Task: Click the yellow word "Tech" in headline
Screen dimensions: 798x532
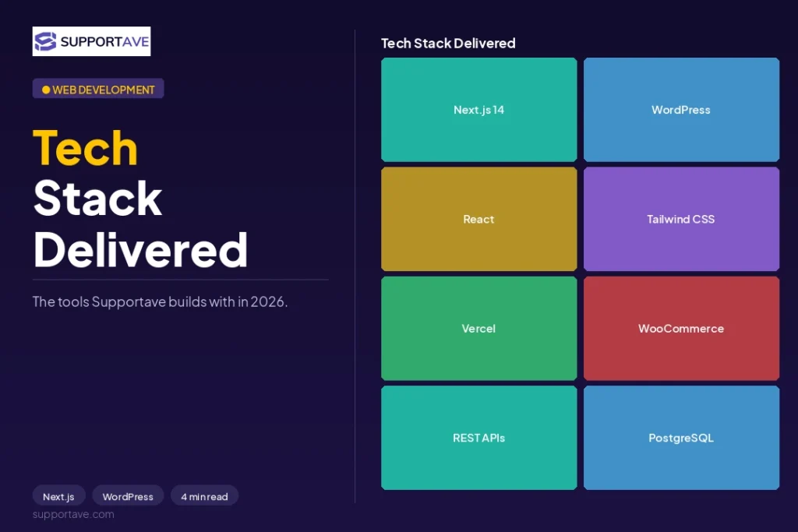Action: (x=86, y=148)
